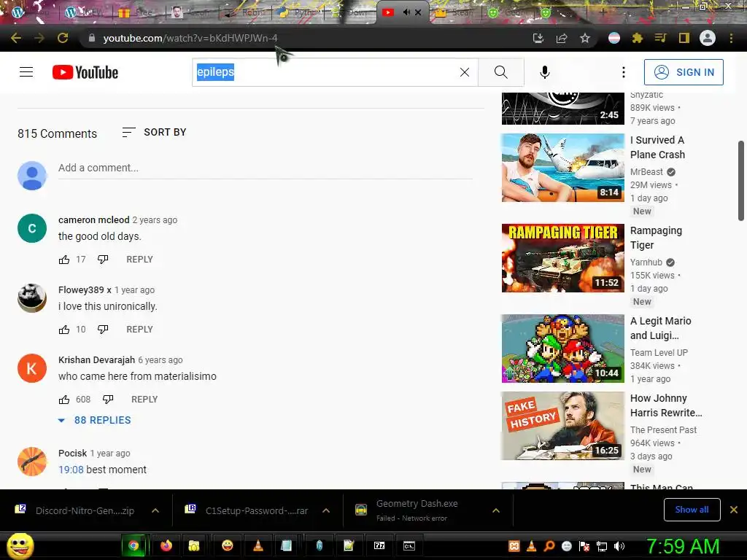Click the SIGN IN button

point(684,72)
